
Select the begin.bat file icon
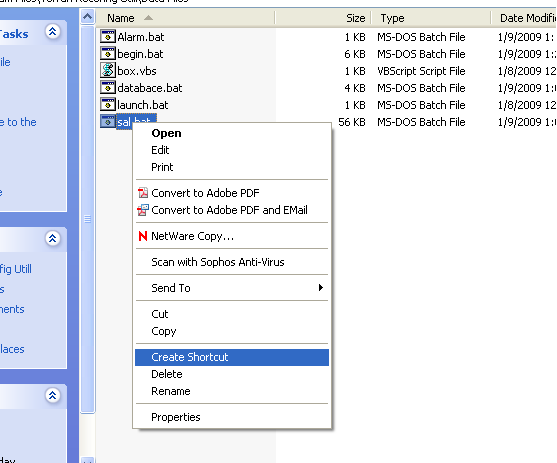[x=108, y=54]
